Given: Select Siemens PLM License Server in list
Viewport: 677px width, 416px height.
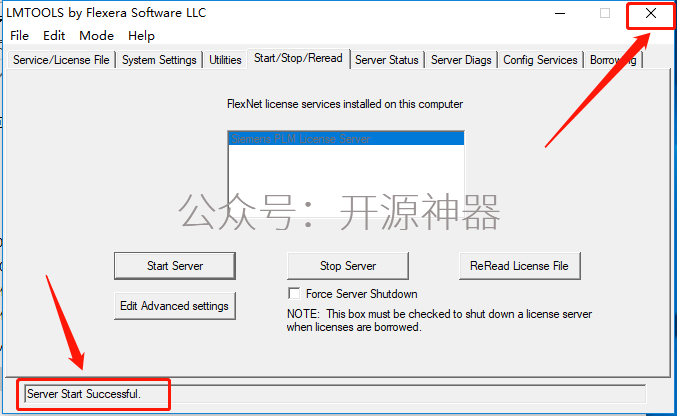Looking at the screenshot, I should (346, 139).
